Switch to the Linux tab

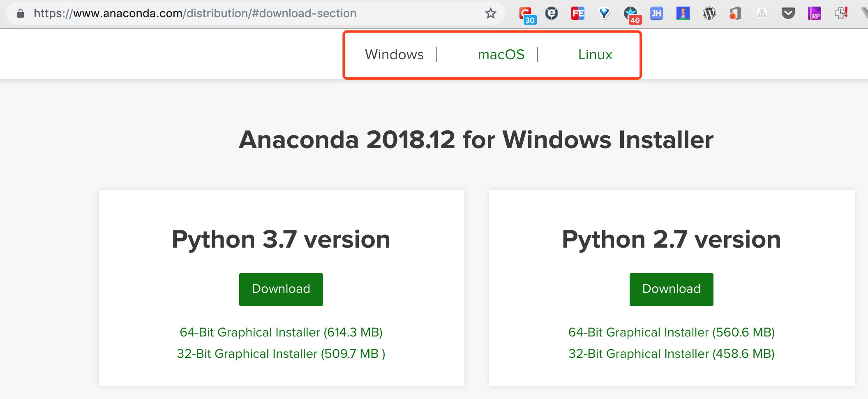pyautogui.click(x=595, y=54)
